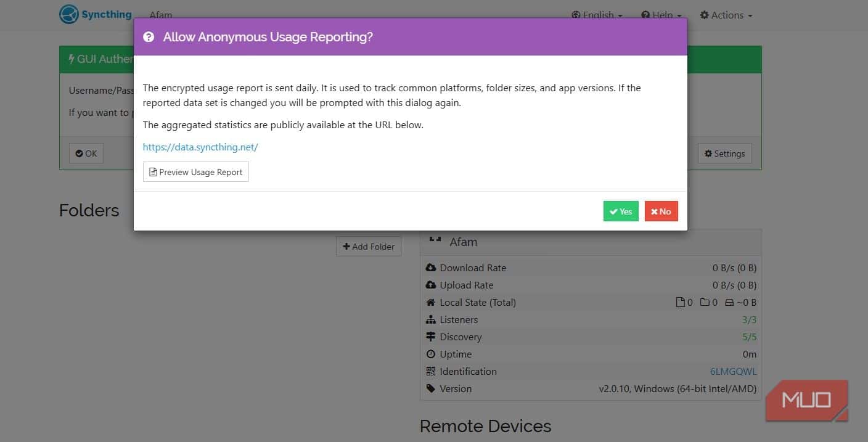Viewport: 868px width, 442px height.
Task: Click the Uptime value 0m
Action: pyautogui.click(x=750, y=354)
